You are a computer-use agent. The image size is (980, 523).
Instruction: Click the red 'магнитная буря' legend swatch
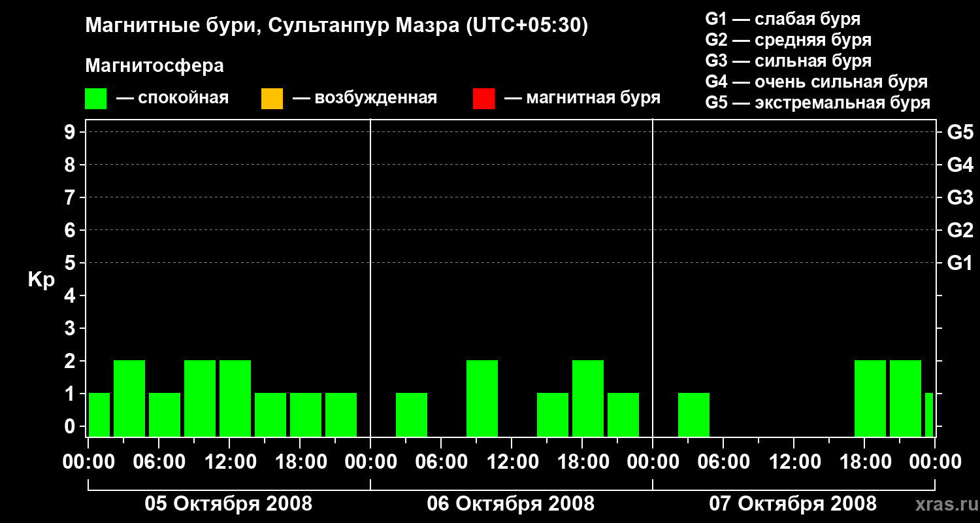(x=484, y=99)
